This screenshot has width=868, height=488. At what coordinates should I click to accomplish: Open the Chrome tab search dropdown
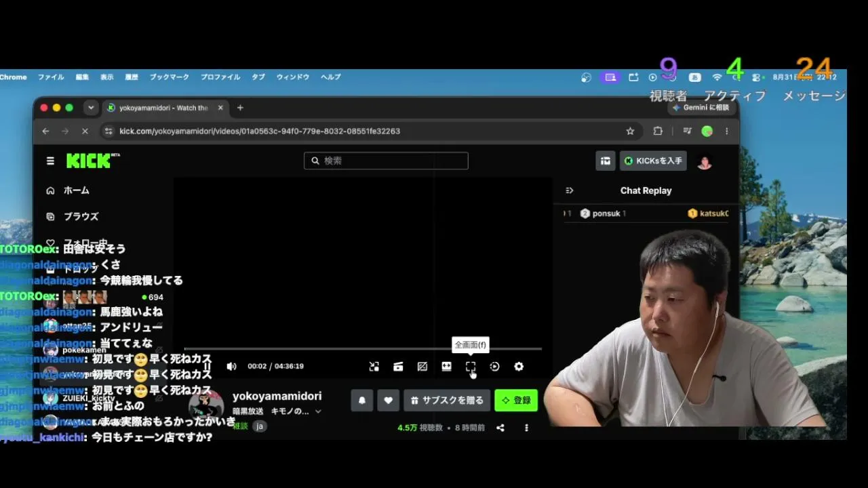point(91,108)
